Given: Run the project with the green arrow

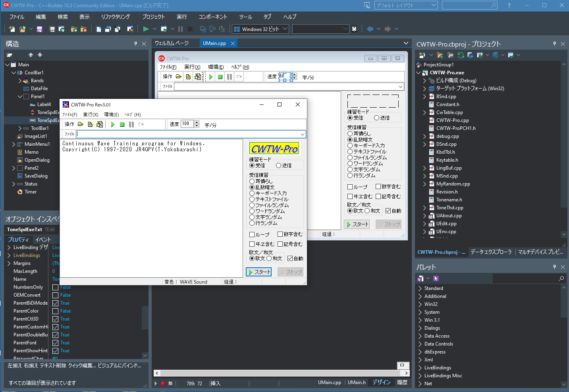Looking at the screenshot, I should click(x=146, y=29).
